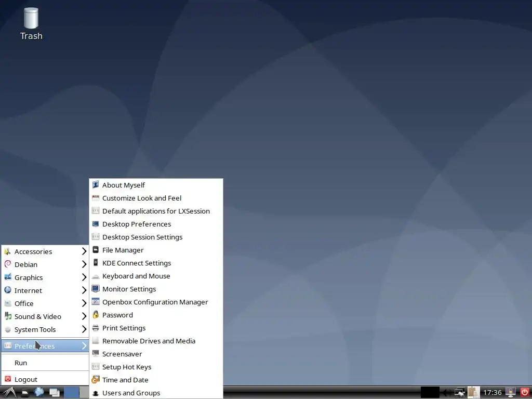The width and height of the screenshot is (532, 399).
Task: Click the Preferences submenu arrow
Action: [84, 345]
